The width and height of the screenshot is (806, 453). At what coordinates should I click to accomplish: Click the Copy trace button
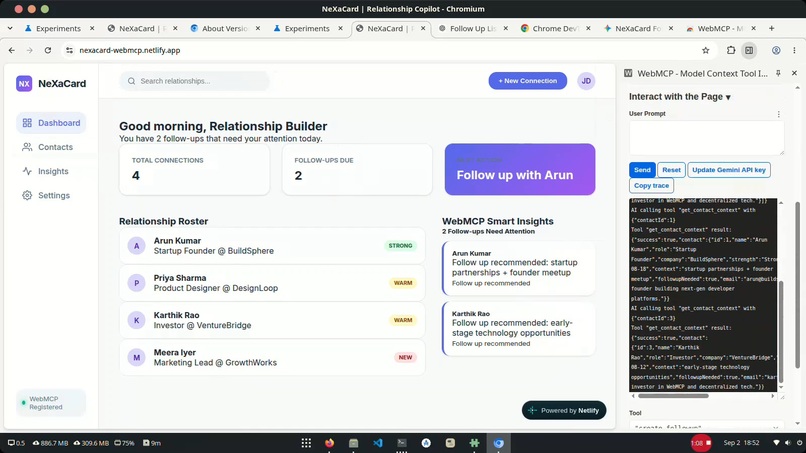point(651,185)
